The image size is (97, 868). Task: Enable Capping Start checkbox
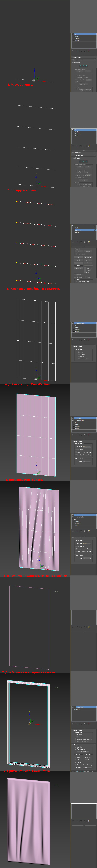tap(76, 757)
